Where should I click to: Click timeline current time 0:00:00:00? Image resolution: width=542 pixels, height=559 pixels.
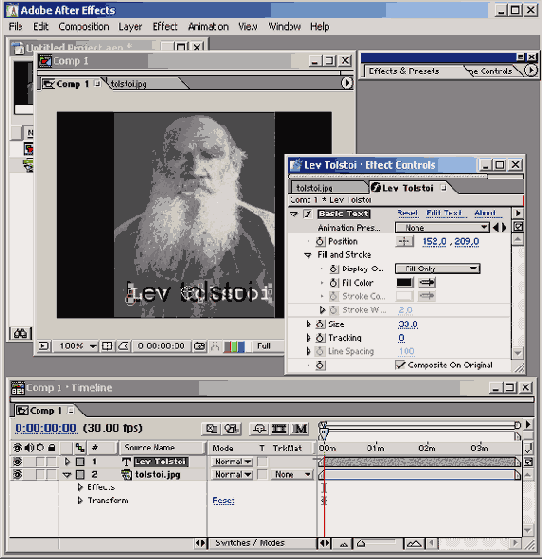coord(46,428)
